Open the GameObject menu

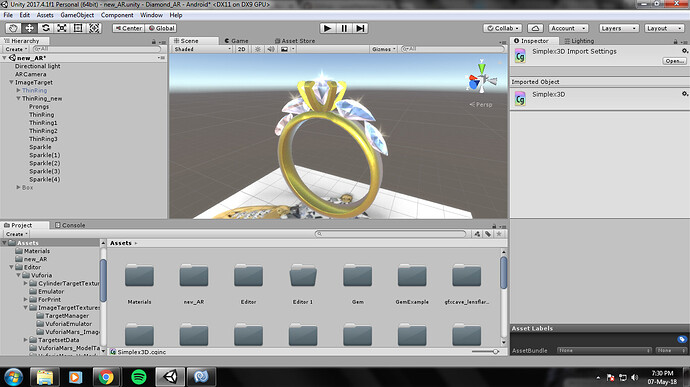click(x=77, y=15)
